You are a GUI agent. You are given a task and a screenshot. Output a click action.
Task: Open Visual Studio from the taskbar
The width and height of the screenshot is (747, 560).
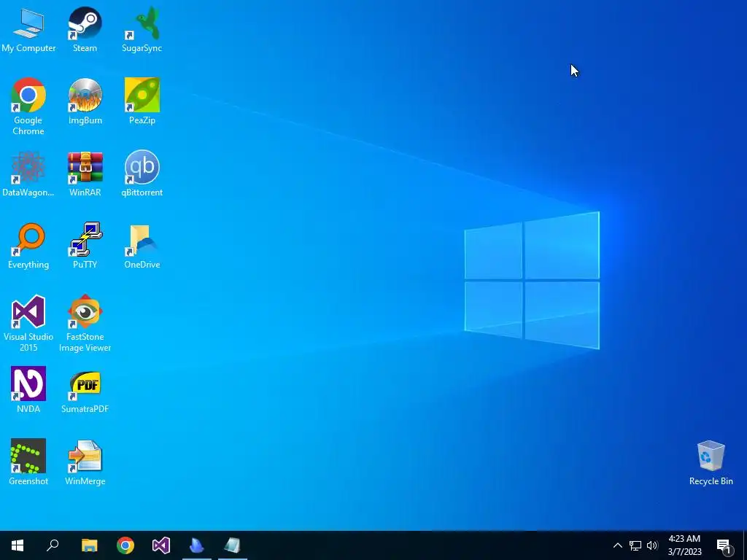(x=161, y=545)
